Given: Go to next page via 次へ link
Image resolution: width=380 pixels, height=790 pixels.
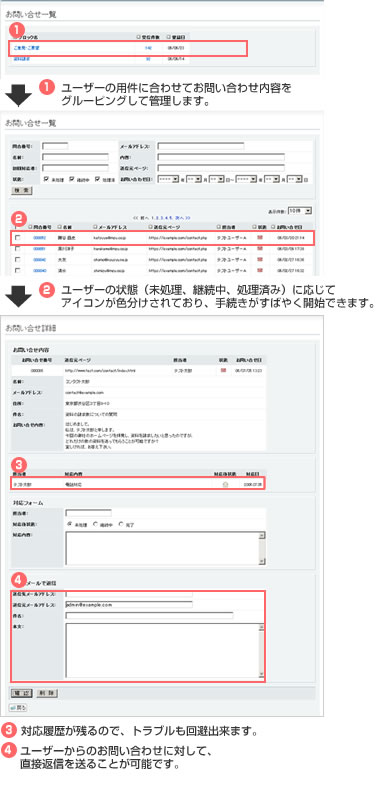Looking at the screenshot, I should click(x=182, y=218).
